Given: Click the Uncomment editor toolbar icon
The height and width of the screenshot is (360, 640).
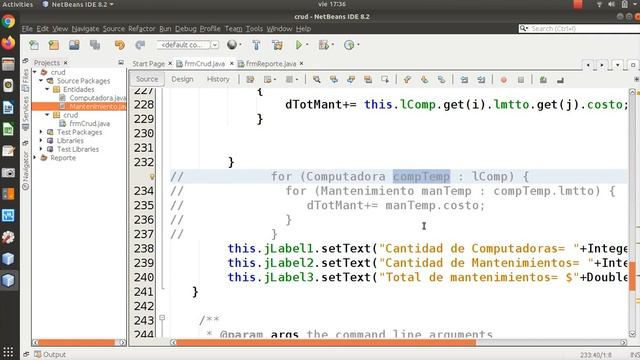Looking at the screenshot, I should pos(560,80).
